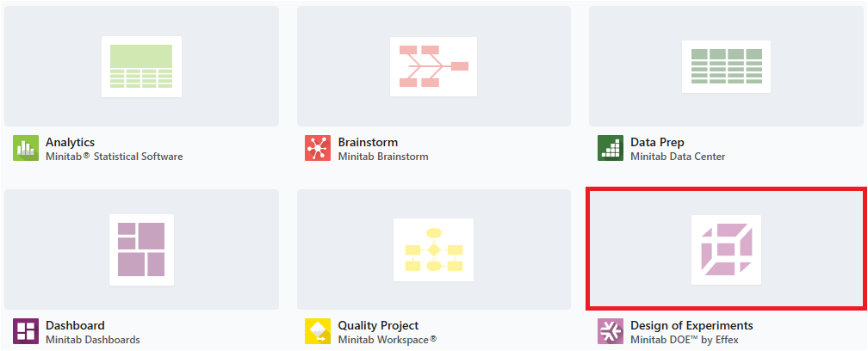Click the red Brainstorm network icon
The height and width of the screenshot is (351, 868).
(x=318, y=148)
